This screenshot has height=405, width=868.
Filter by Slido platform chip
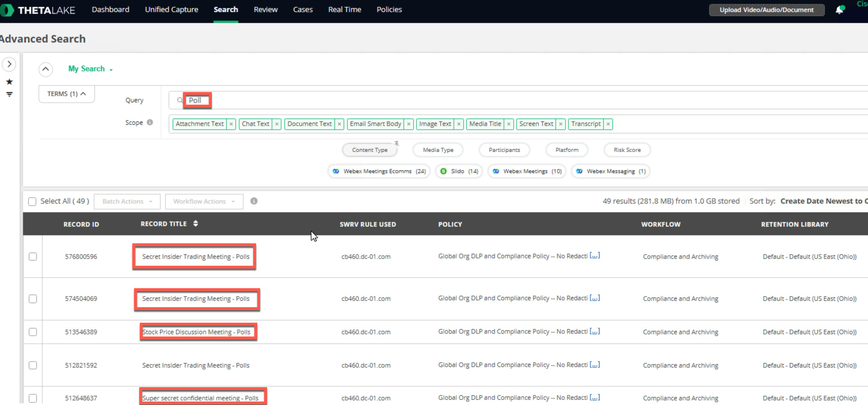[x=458, y=171]
